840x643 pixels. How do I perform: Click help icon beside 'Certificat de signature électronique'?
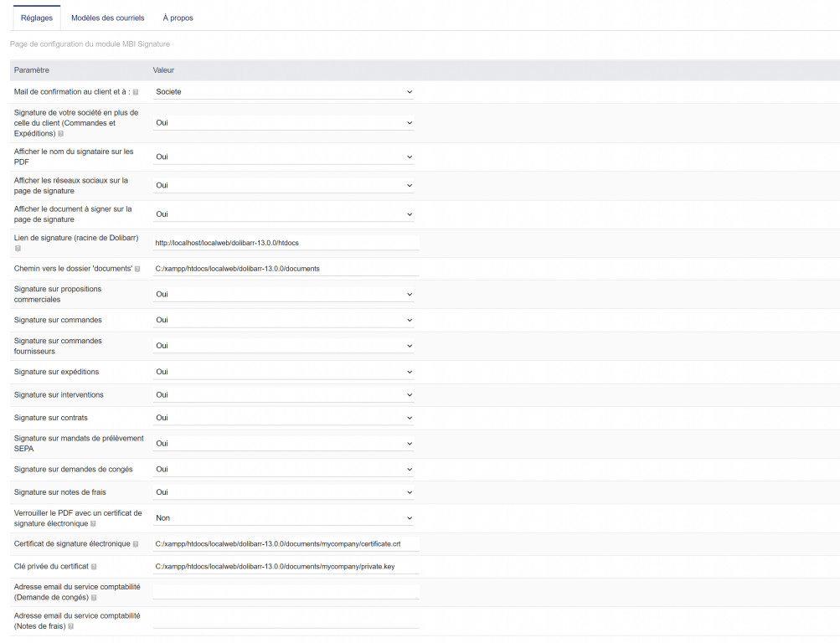(136, 544)
